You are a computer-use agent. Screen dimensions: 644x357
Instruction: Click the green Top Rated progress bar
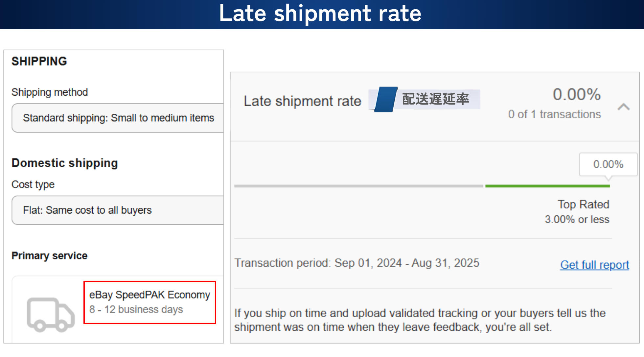pos(547,186)
